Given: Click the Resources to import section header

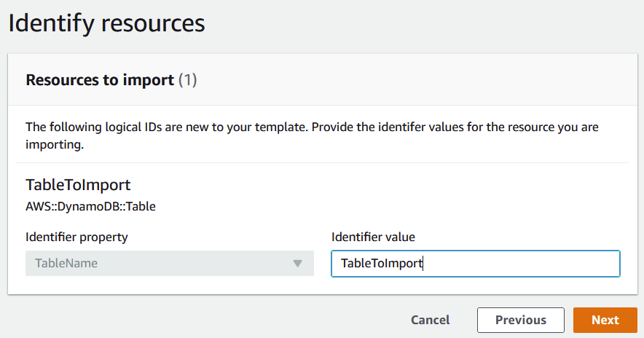Looking at the screenshot, I should pos(100,79).
